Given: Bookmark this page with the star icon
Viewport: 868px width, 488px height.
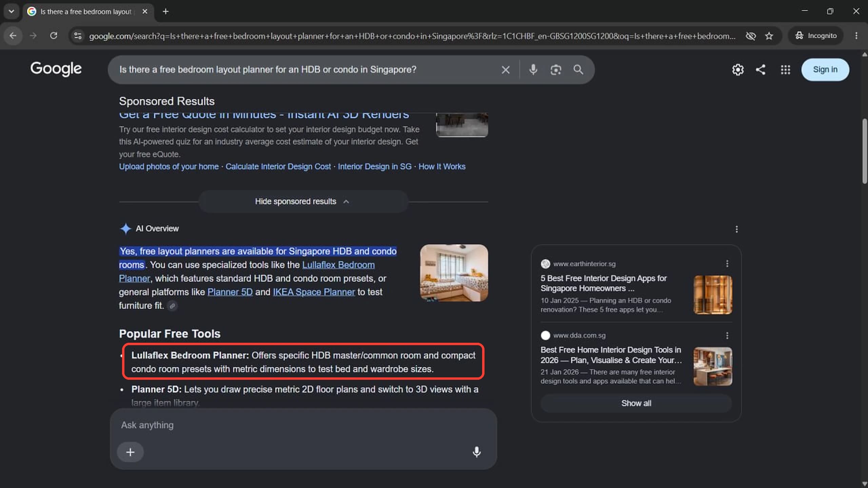Looking at the screenshot, I should [x=769, y=36].
